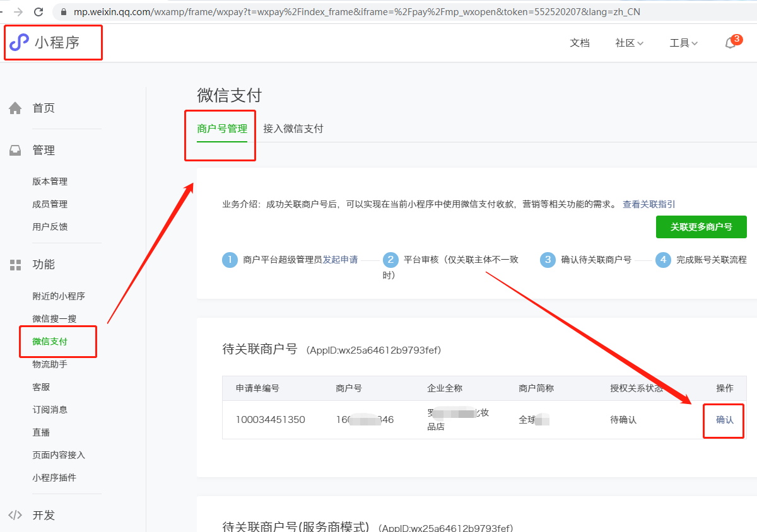Open 用户反馈 in sidebar
This screenshot has width=757, height=532.
[50, 227]
